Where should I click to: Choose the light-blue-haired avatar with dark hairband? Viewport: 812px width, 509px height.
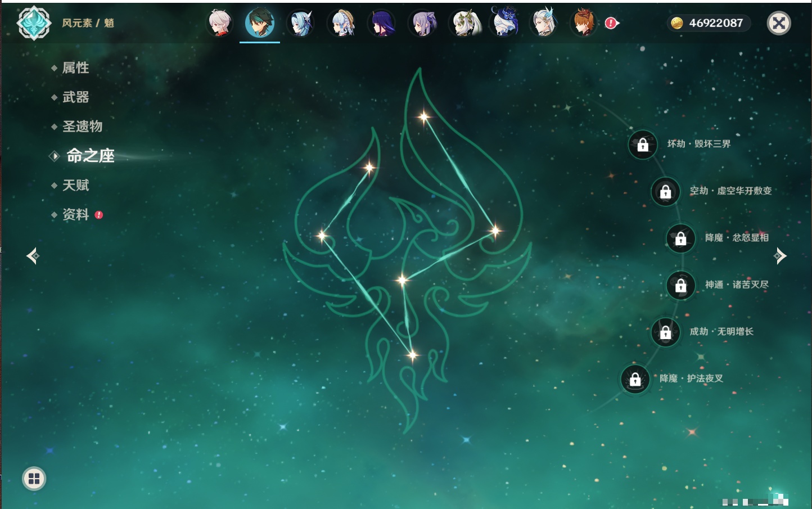300,23
